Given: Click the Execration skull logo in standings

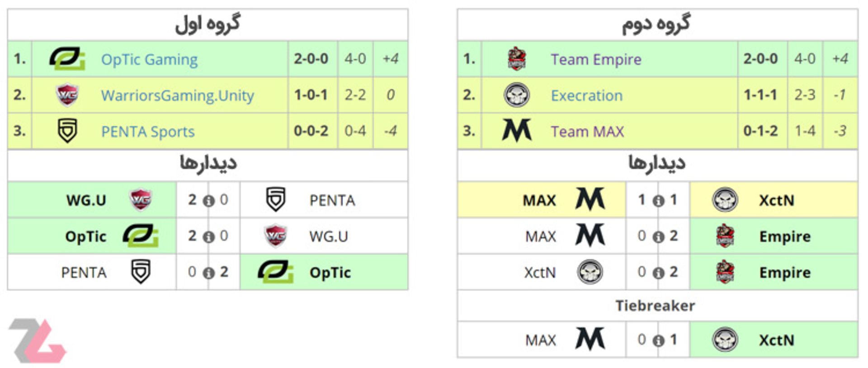Looking at the screenshot, I should click(x=517, y=95).
